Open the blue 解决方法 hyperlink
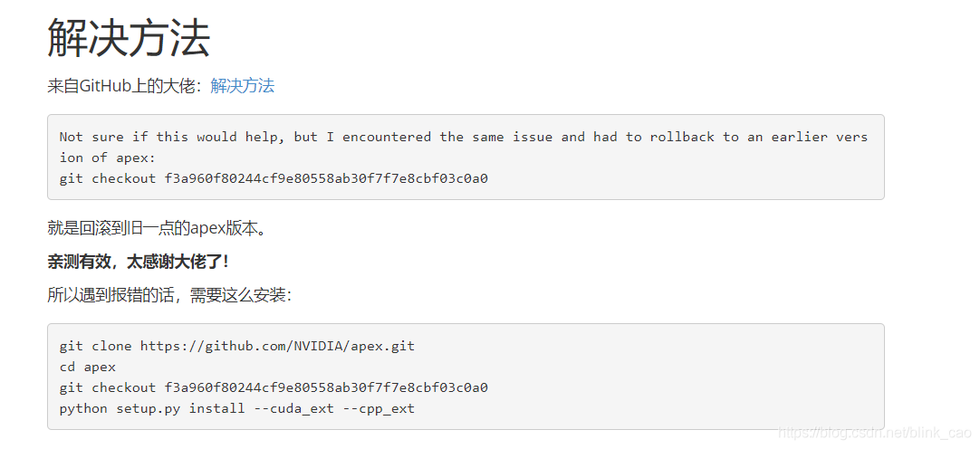This screenshot has width=980, height=449. coord(242,86)
